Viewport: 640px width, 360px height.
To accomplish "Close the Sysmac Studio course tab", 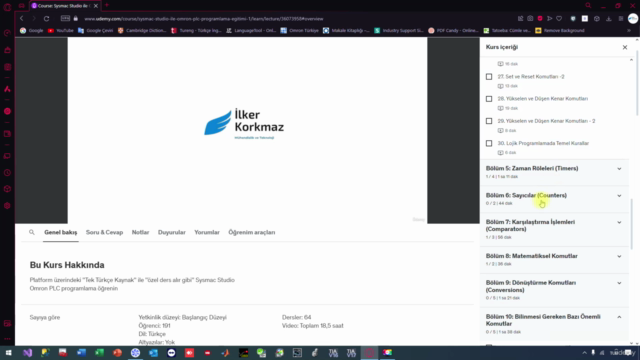I will pos(96,6).
